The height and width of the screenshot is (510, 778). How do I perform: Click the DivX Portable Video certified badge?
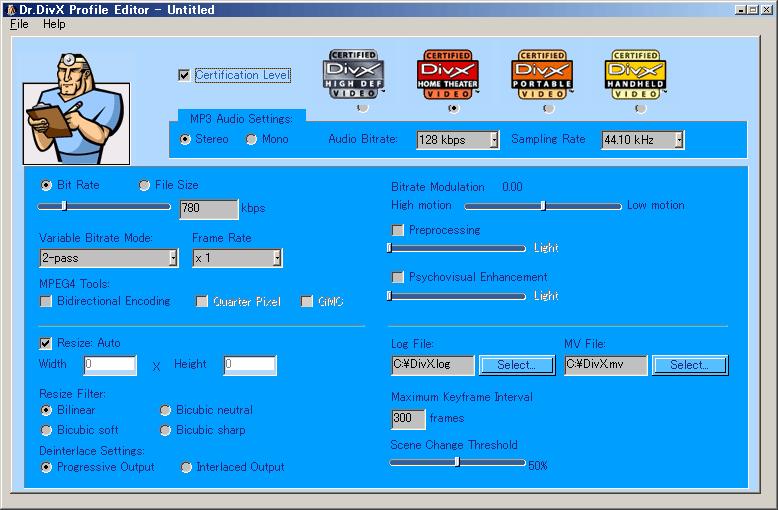542,74
